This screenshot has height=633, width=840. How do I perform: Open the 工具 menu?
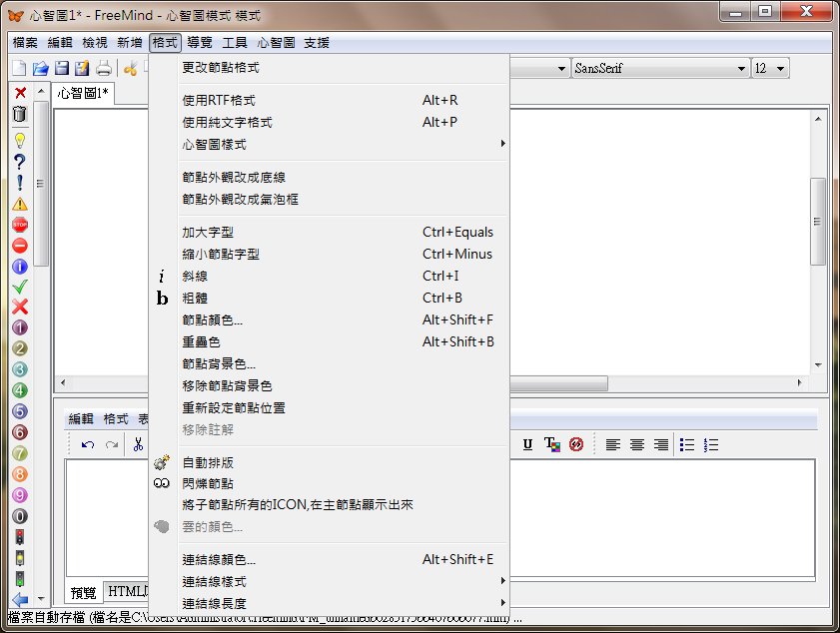pyautogui.click(x=235, y=43)
